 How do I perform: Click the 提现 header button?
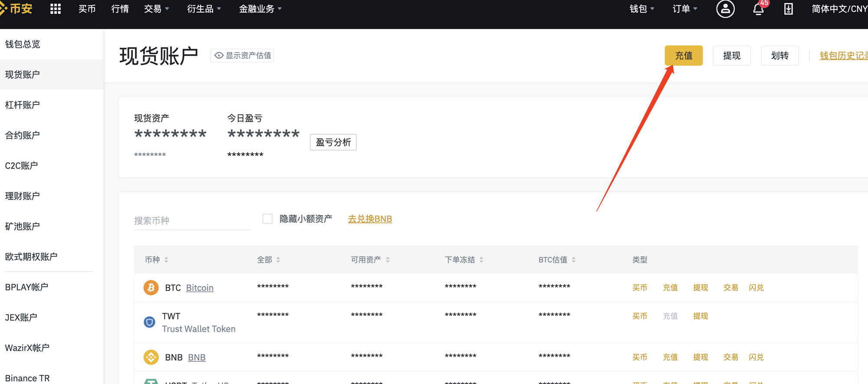[732, 56]
